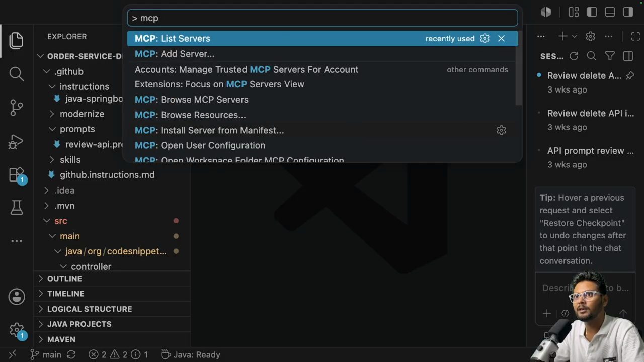Choose MCP: Browse MCP Servers
The height and width of the screenshot is (362, 644).
[322, 100]
